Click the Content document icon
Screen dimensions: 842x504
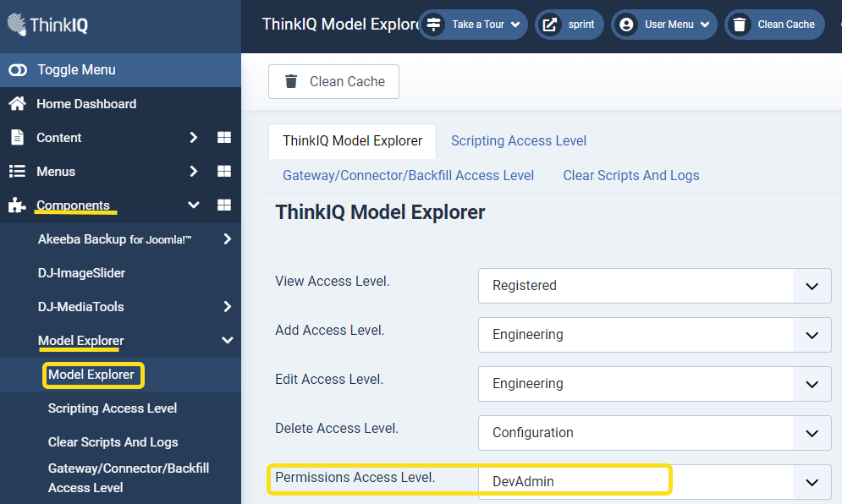point(17,137)
